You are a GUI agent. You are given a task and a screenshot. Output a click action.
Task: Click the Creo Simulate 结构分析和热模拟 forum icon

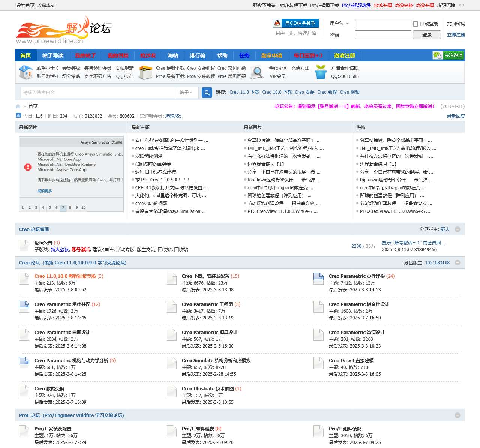171,363
